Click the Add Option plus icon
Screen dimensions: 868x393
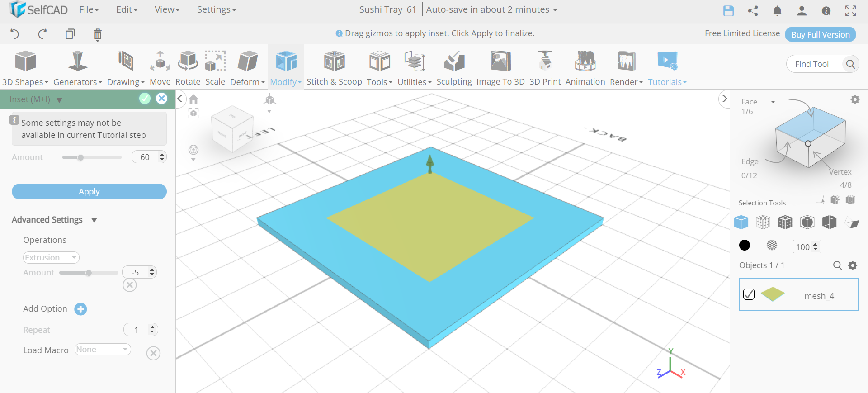pos(80,309)
